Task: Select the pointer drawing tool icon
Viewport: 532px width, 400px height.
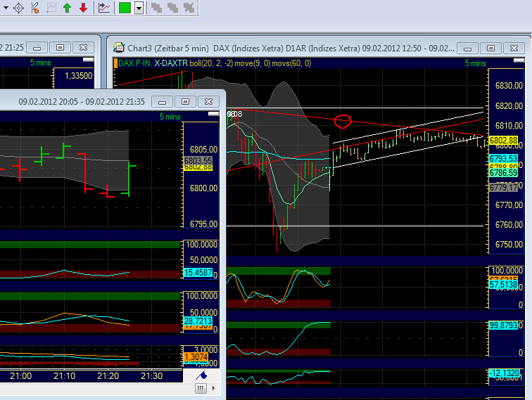Action: (34, 8)
